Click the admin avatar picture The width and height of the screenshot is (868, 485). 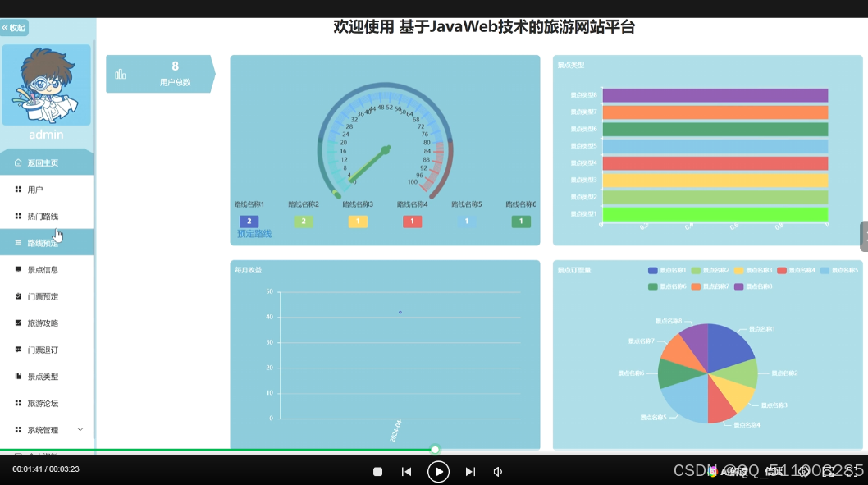pos(46,85)
